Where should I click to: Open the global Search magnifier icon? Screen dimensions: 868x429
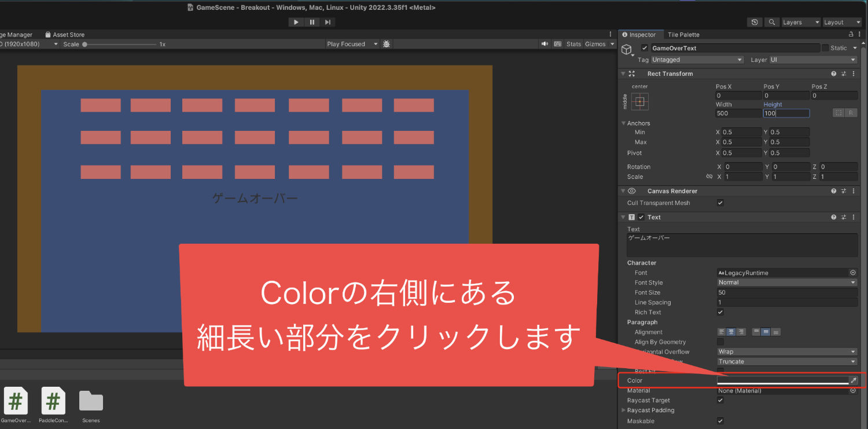(772, 22)
